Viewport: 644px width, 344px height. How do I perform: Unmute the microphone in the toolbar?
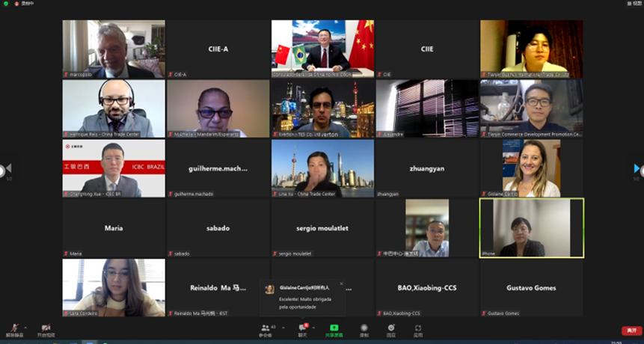(14, 328)
